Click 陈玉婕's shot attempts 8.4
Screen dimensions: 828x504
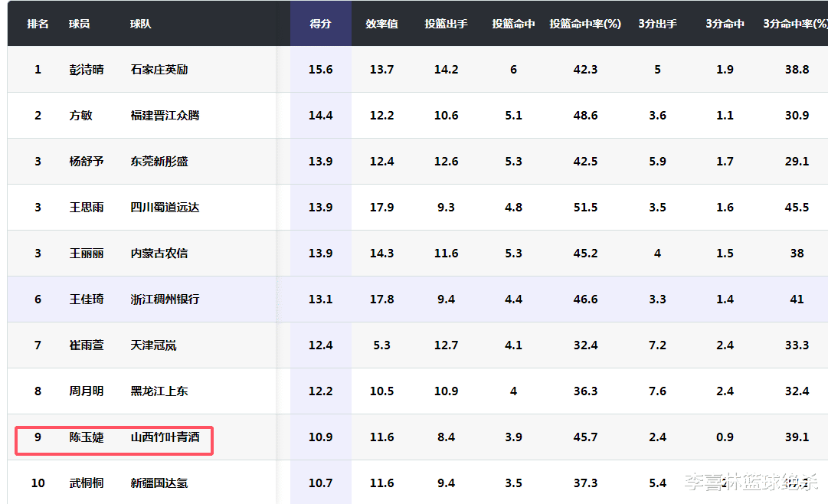tap(447, 437)
